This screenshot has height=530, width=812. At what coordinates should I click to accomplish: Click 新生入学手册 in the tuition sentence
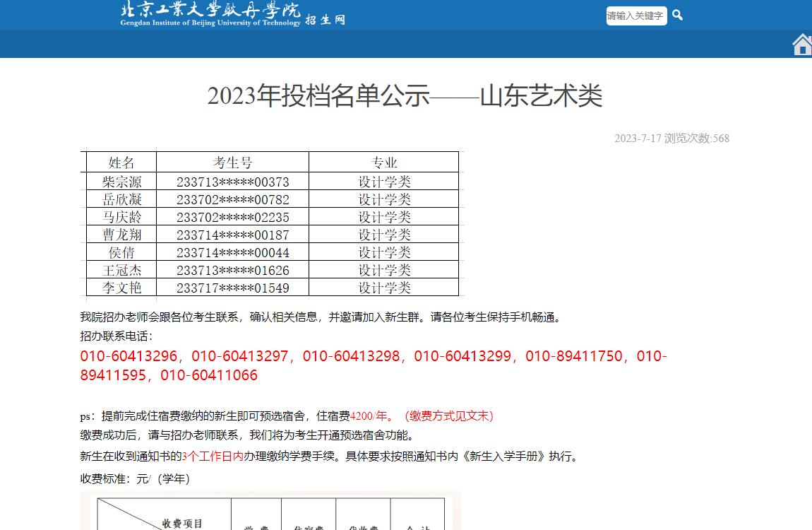[x=503, y=457]
